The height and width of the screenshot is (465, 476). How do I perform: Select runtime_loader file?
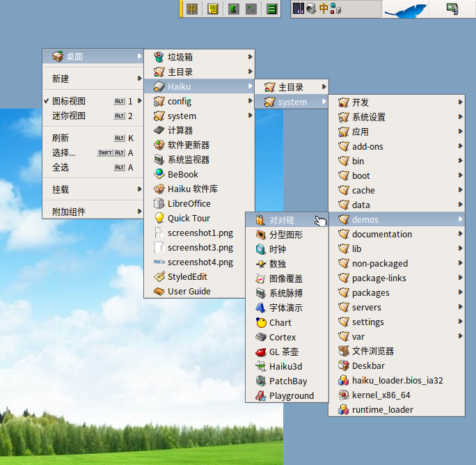tap(397, 409)
